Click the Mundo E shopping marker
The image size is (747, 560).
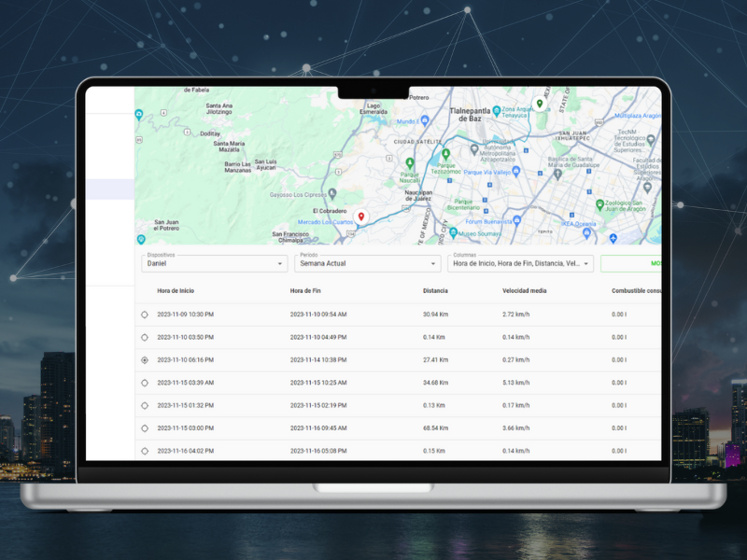pos(425,120)
